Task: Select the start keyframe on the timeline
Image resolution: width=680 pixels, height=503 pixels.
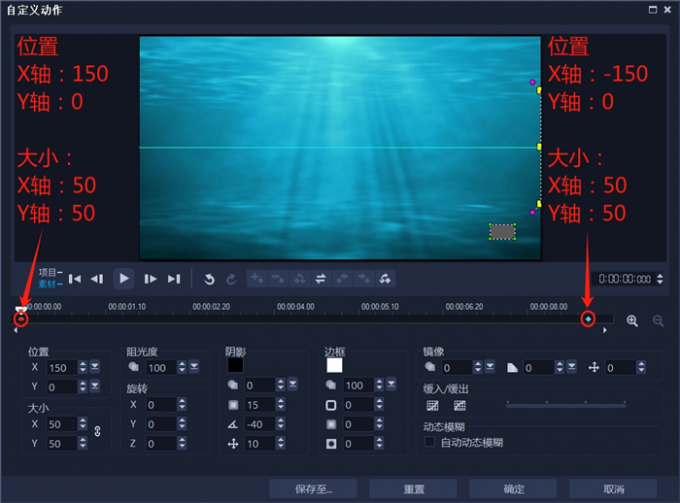Action: click(21, 320)
